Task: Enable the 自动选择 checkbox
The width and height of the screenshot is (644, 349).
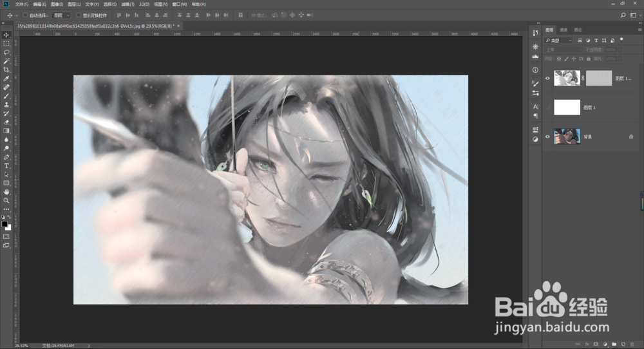Action: (25, 15)
